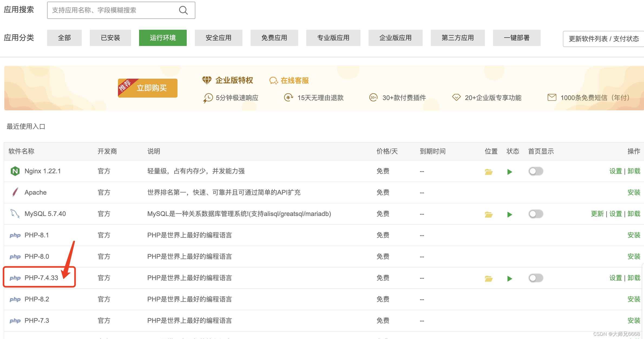644x339 pixels.
Task: Click the 立即购买 button
Action: coord(148,88)
